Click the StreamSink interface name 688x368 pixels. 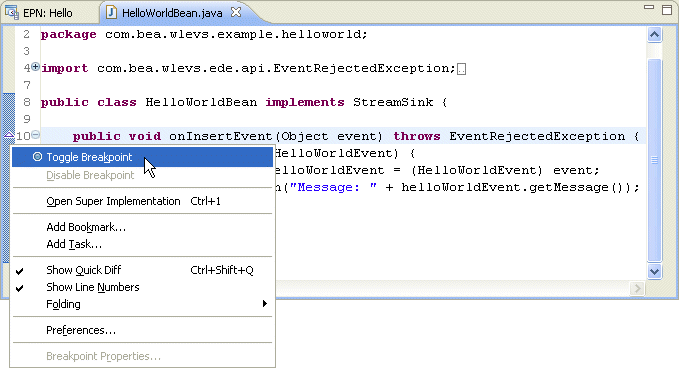(393, 102)
